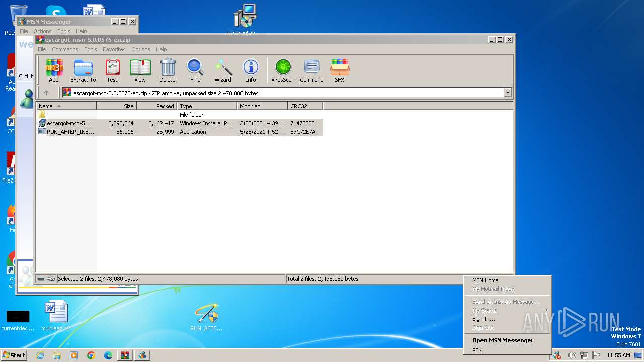Open Windows Explorer from taskbar
This screenshot has width=644, height=362.
point(57,355)
